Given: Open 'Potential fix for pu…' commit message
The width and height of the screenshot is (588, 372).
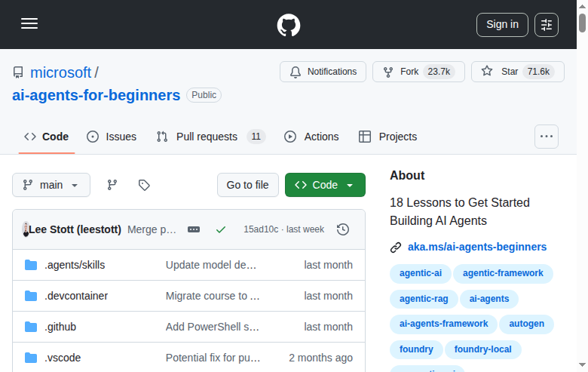Looking at the screenshot, I should 213,358.
